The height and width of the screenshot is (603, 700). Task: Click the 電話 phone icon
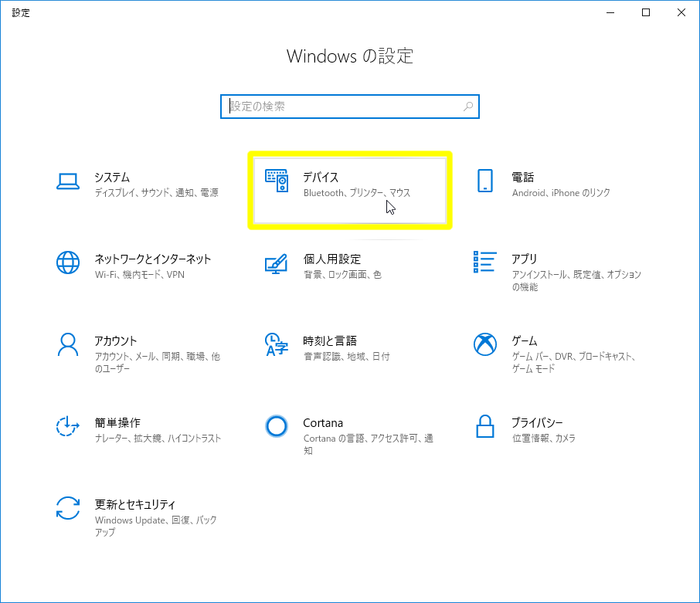[x=484, y=181]
